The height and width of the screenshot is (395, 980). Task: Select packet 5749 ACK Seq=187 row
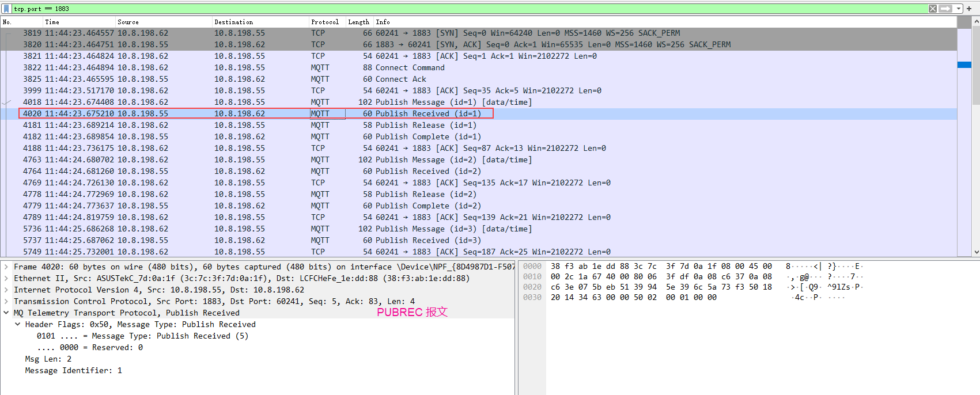[x=478, y=252]
